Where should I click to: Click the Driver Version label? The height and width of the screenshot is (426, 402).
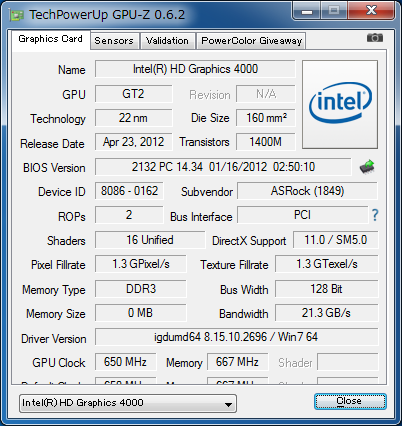pos(54,339)
